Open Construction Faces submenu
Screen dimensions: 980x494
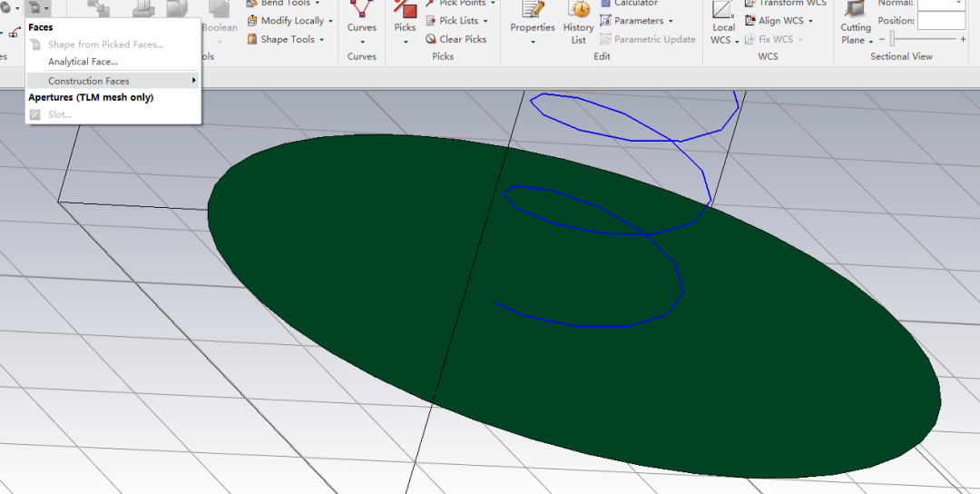coord(113,81)
